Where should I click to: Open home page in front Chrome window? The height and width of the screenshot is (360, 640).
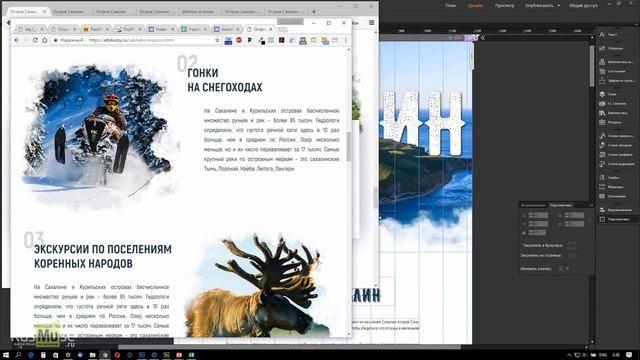click(44, 40)
